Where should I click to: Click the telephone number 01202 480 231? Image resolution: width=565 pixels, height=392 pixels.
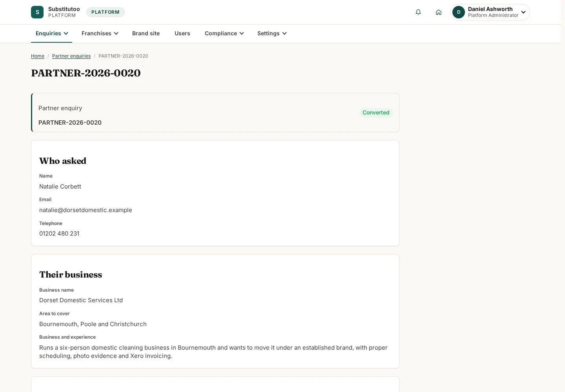pyautogui.click(x=59, y=234)
